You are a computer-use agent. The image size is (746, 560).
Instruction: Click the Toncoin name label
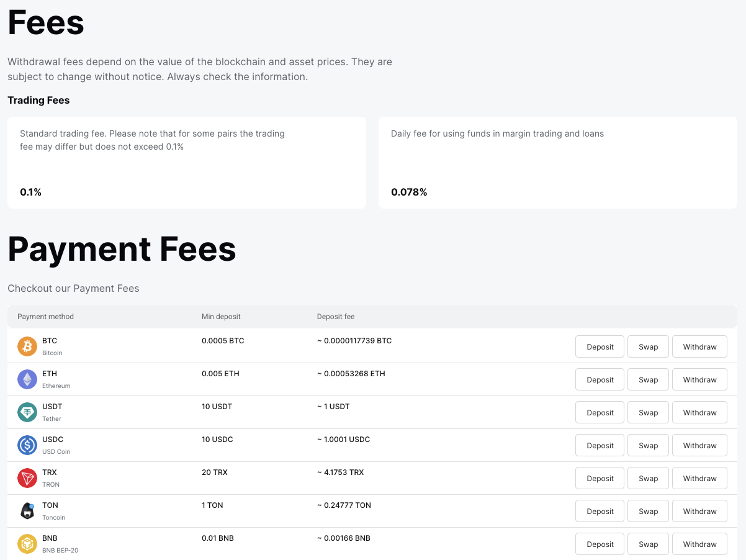53,517
